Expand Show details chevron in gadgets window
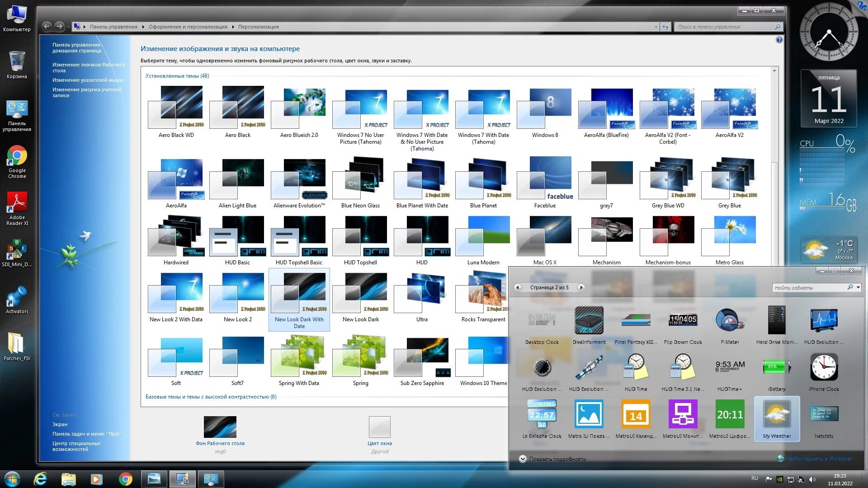 [523, 459]
